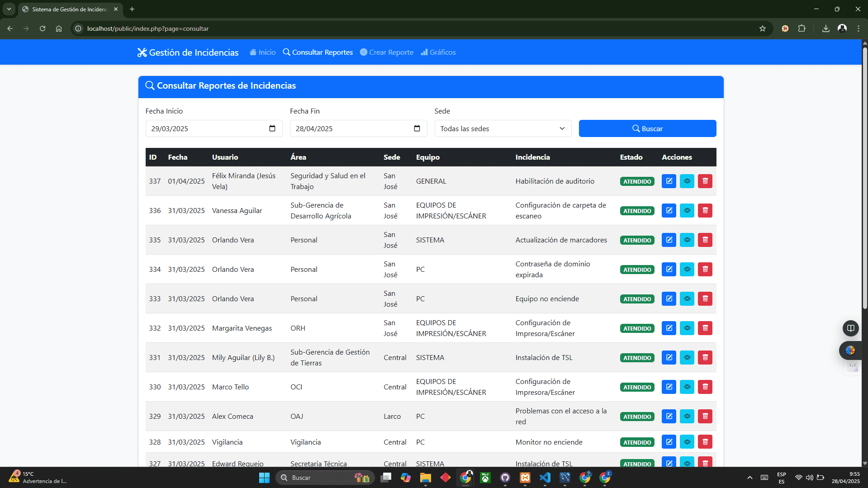
Task: Click the Buscar search button
Action: (647, 128)
